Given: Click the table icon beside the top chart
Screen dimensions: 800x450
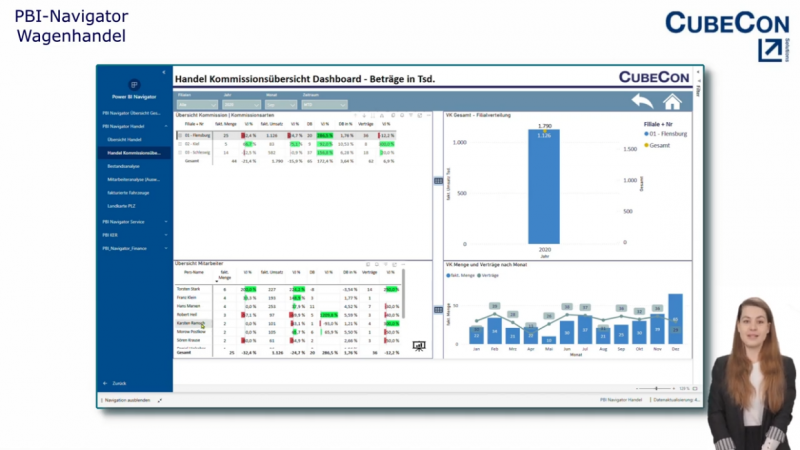Looking at the screenshot, I should 438,180.
